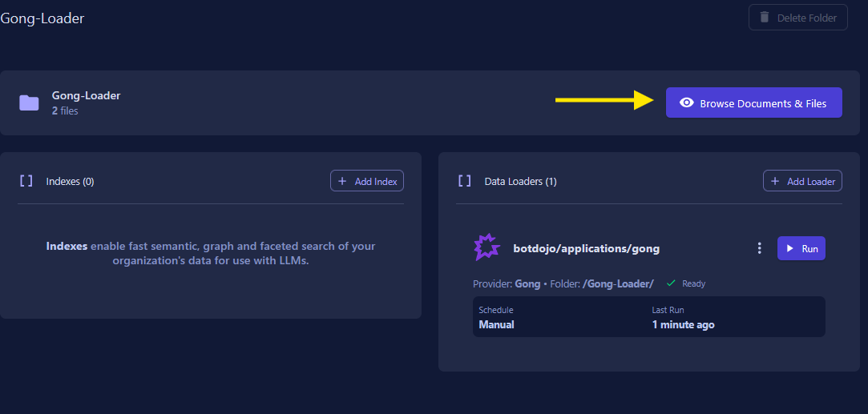The image size is (868, 414).
Task: Click the Data Loaders (1) heading
Action: (520, 182)
